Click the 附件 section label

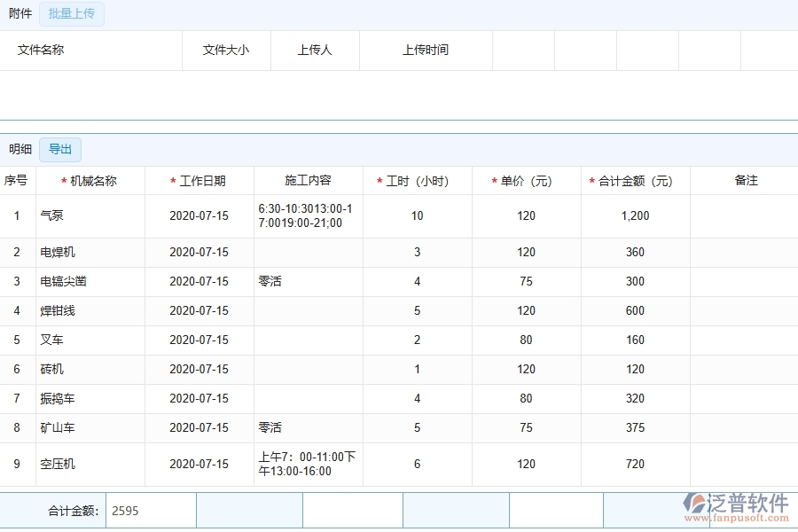point(20,14)
